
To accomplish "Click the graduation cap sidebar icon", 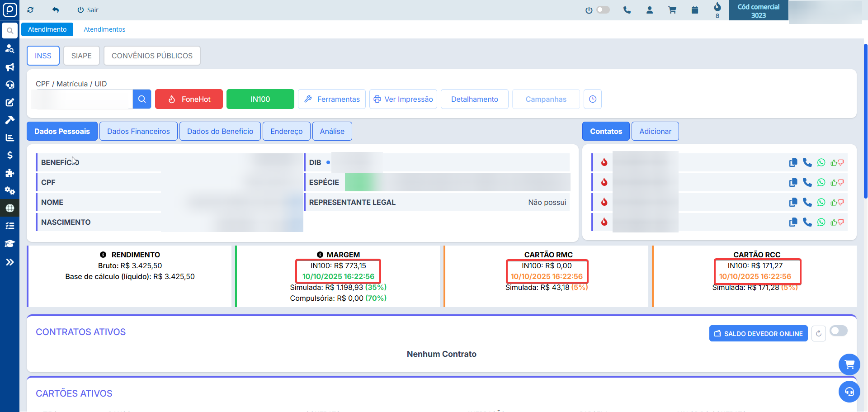I will (9, 244).
